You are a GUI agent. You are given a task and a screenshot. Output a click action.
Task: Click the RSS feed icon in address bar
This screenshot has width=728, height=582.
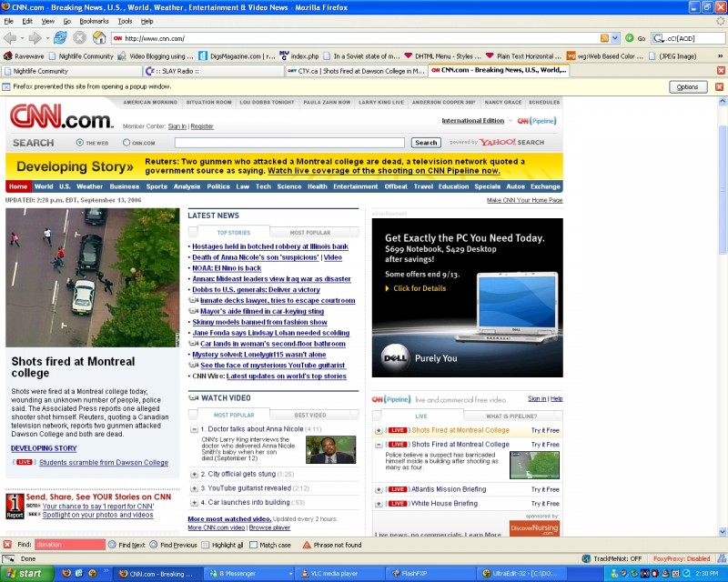coord(604,38)
